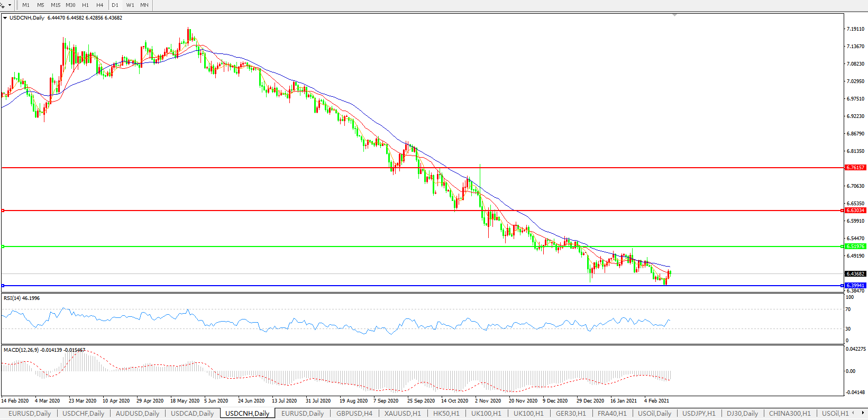The image size is (868, 420).
Task: Expand the USDCNH,Daily chart title triangle
Action: [x=5, y=18]
